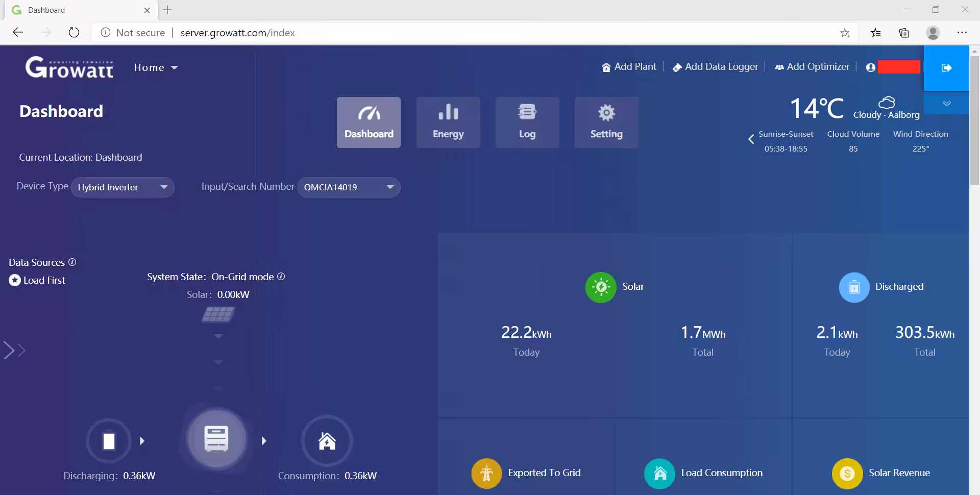Open the Input/Search Number dropdown
Image resolution: width=980 pixels, height=495 pixels.
click(349, 187)
